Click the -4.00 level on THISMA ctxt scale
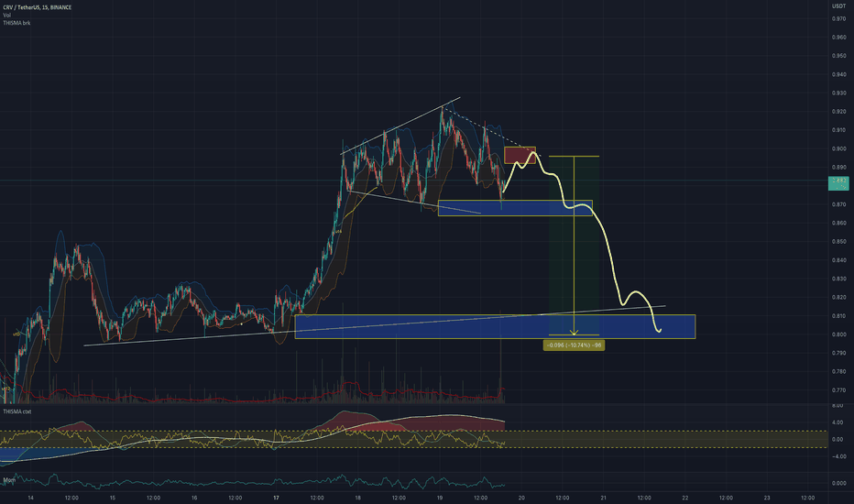The width and height of the screenshot is (854, 504). 838,456
